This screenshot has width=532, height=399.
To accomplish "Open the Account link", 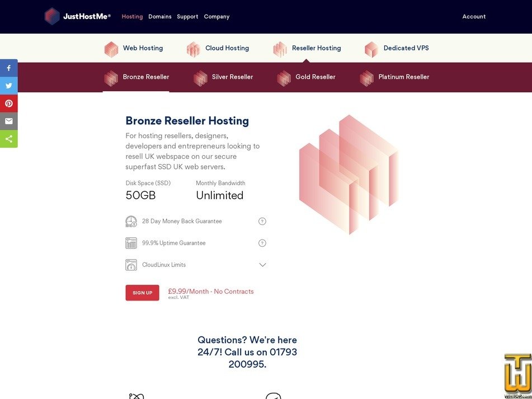I will (474, 16).
